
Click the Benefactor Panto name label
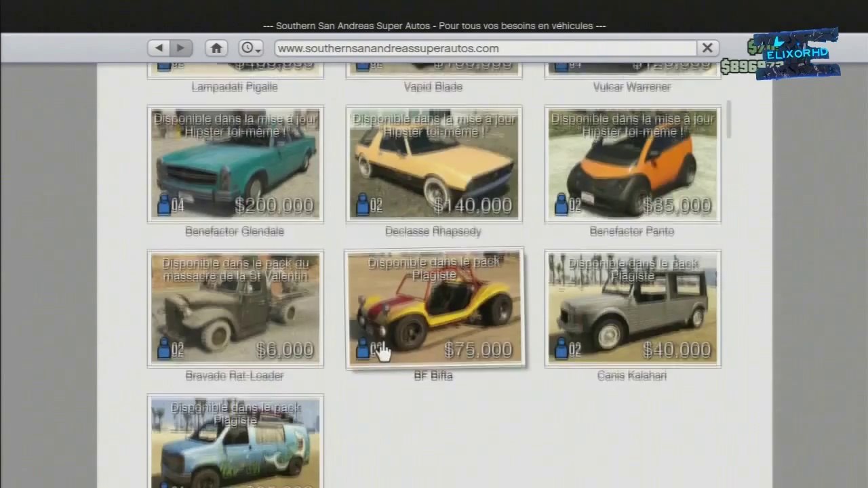[x=632, y=231]
